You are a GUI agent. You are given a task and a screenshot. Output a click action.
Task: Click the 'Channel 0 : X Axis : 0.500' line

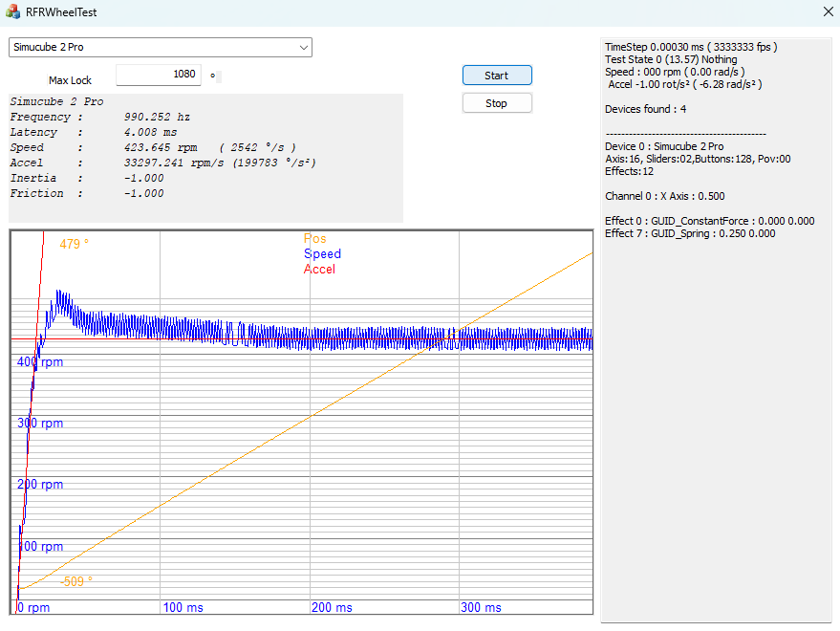665,196
